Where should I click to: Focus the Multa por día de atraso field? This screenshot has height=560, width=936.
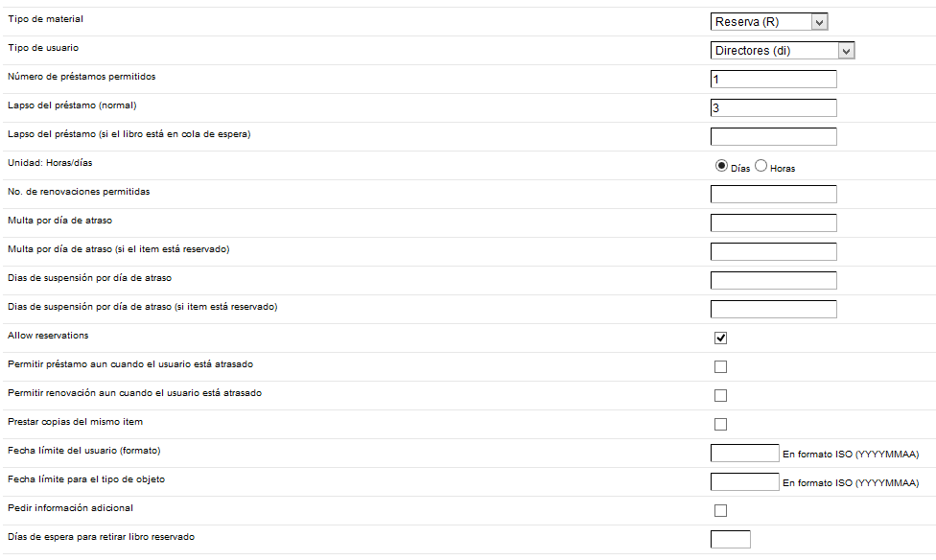(773, 223)
